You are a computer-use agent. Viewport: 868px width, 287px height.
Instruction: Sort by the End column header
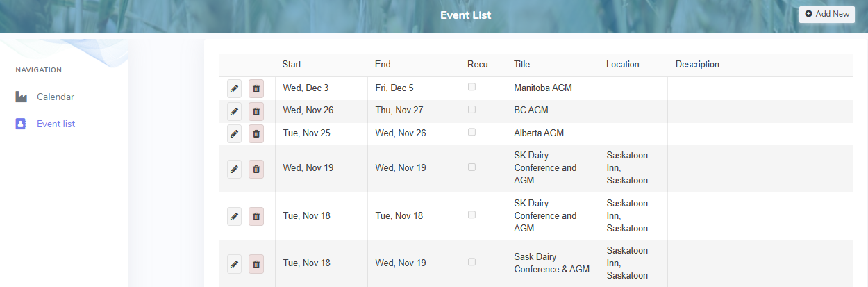383,65
